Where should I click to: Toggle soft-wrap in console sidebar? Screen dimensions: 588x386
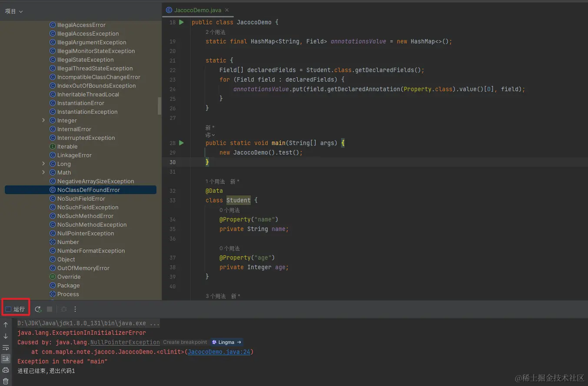[x=6, y=347]
